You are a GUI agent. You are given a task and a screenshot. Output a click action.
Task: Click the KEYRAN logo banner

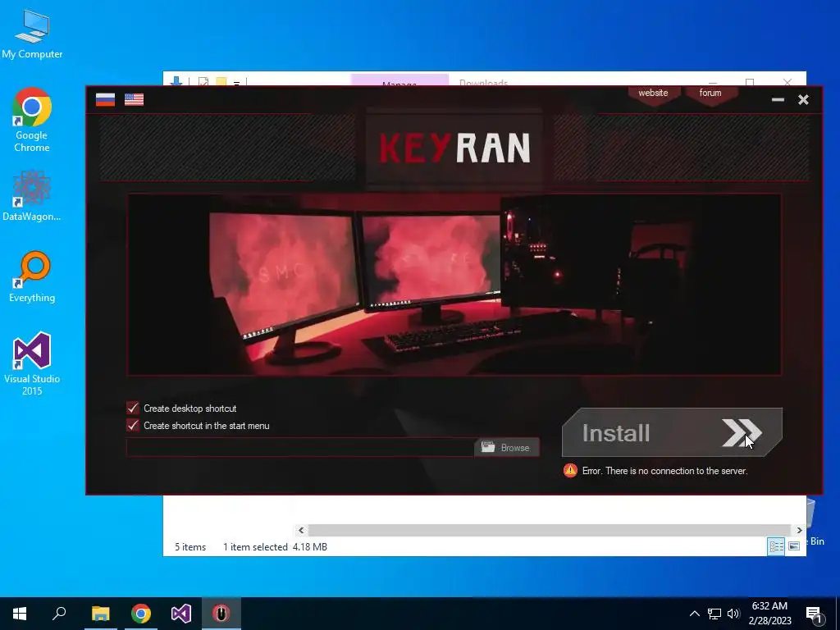pos(454,148)
